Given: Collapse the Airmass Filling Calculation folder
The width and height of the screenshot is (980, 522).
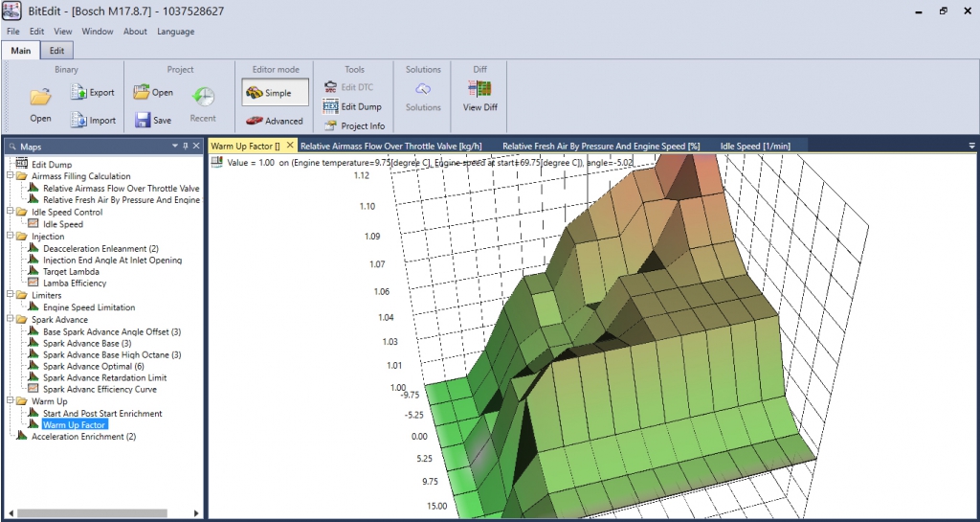Looking at the screenshot, I should (10, 176).
